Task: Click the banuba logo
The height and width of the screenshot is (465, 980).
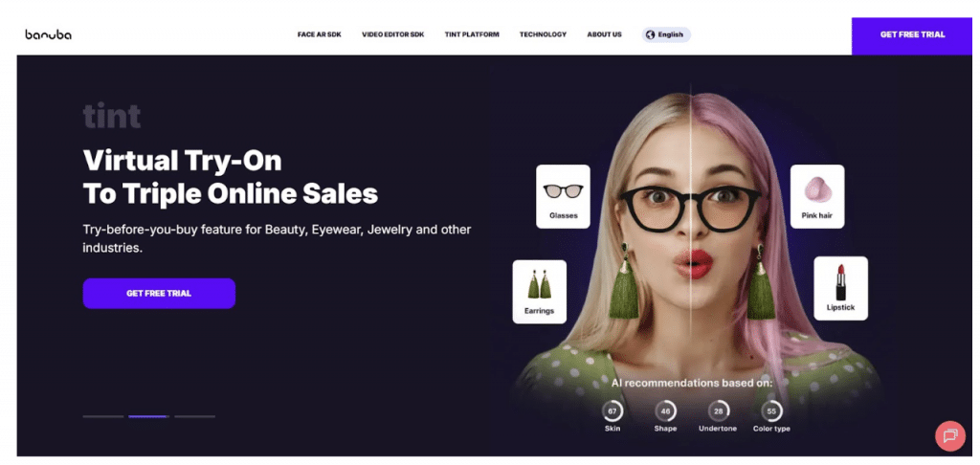Action: [x=48, y=34]
